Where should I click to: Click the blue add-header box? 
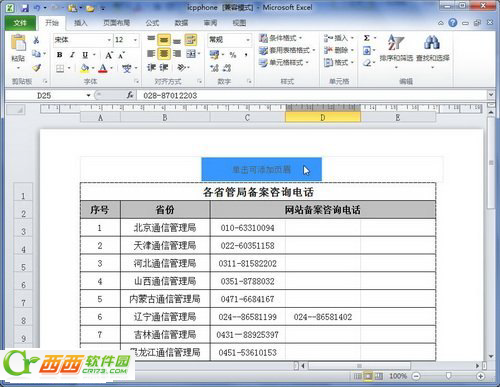(x=262, y=169)
